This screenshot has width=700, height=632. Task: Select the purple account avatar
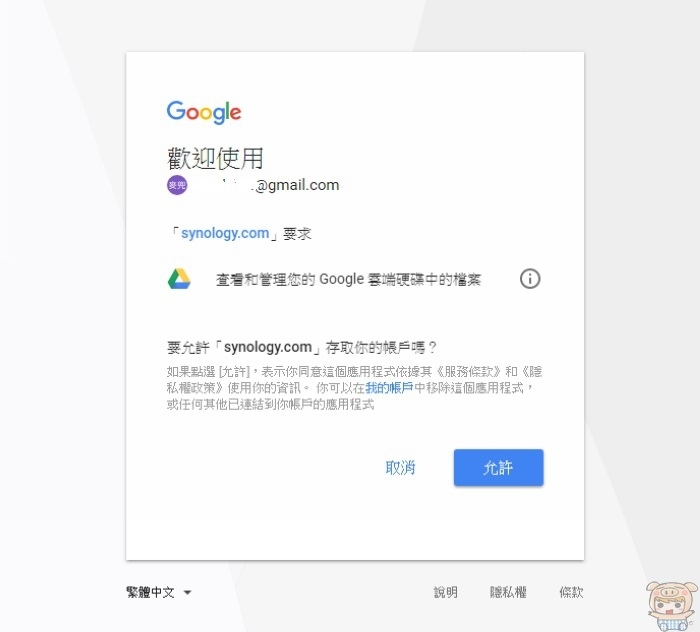point(177,185)
